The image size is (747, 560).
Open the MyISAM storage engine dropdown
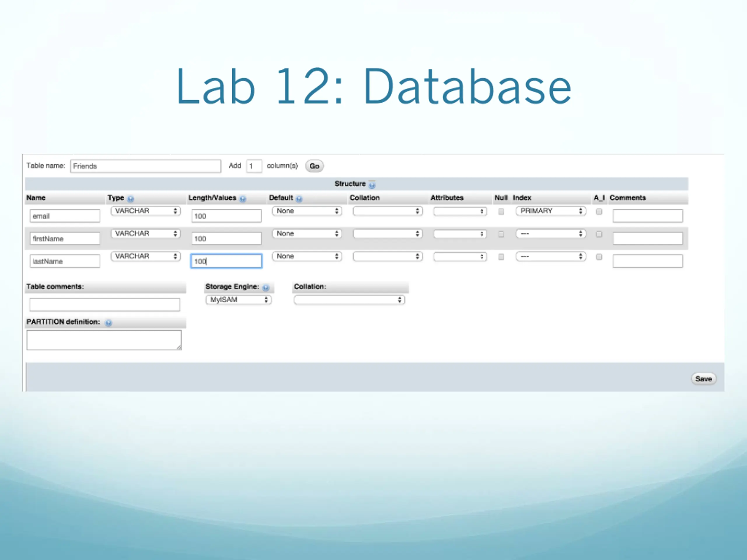(239, 300)
